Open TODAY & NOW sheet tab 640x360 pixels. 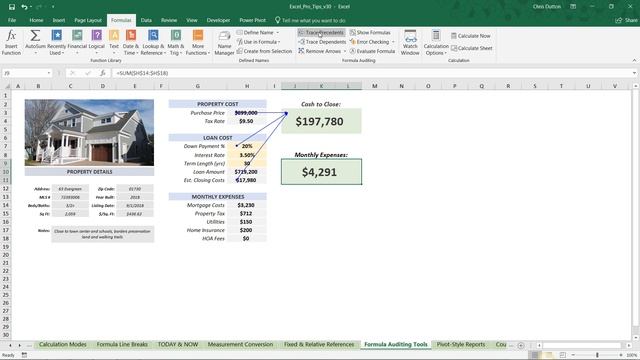[178, 344]
